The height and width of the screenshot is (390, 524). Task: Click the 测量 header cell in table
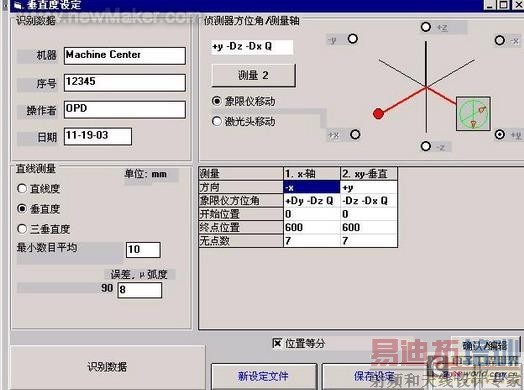pyautogui.click(x=241, y=174)
